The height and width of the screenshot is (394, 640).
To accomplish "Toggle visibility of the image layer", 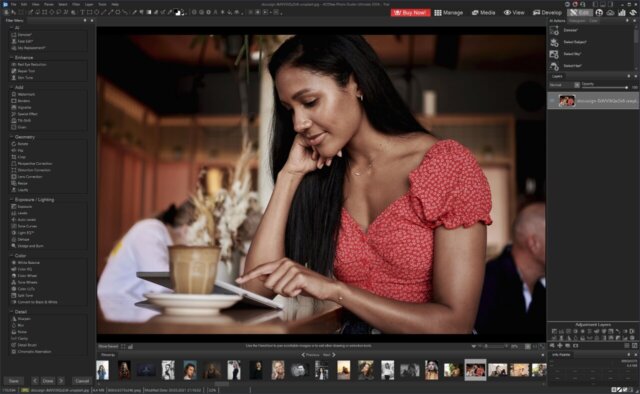I will click(552, 100).
